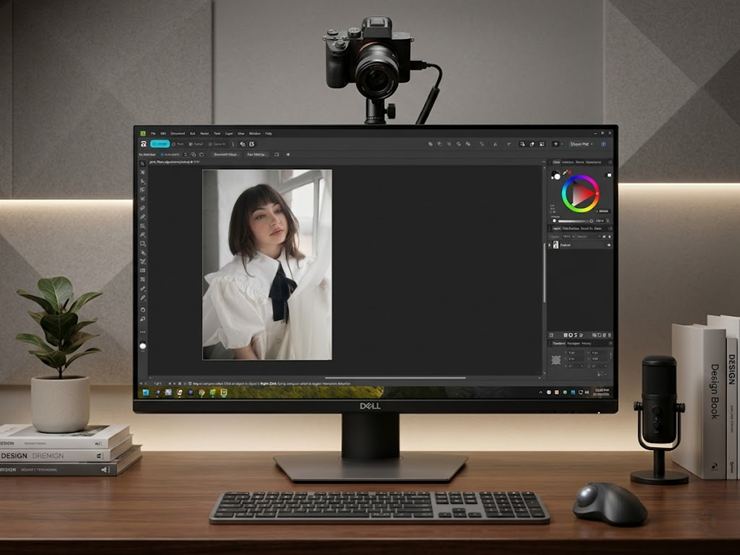Open the blend mode dropdown in Layers panel
The height and width of the screenshot is (555, 740).
[x=583, y=236]
